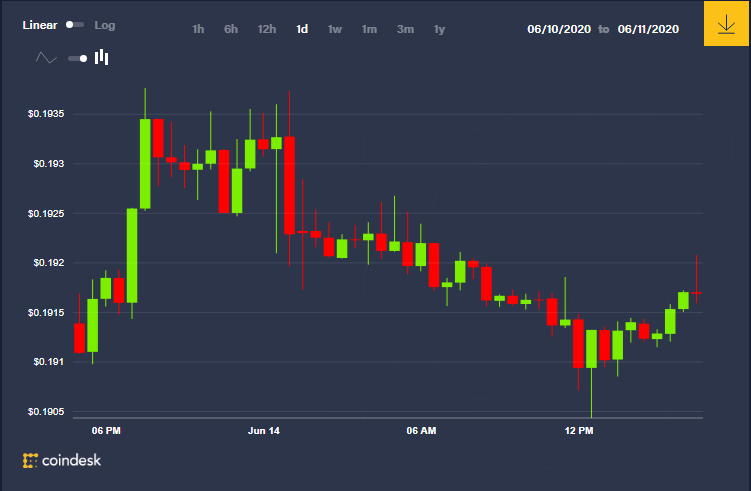The image size is (751, 491).
Task: Click the 06 PM time axis label
Action: coord(106,431)
